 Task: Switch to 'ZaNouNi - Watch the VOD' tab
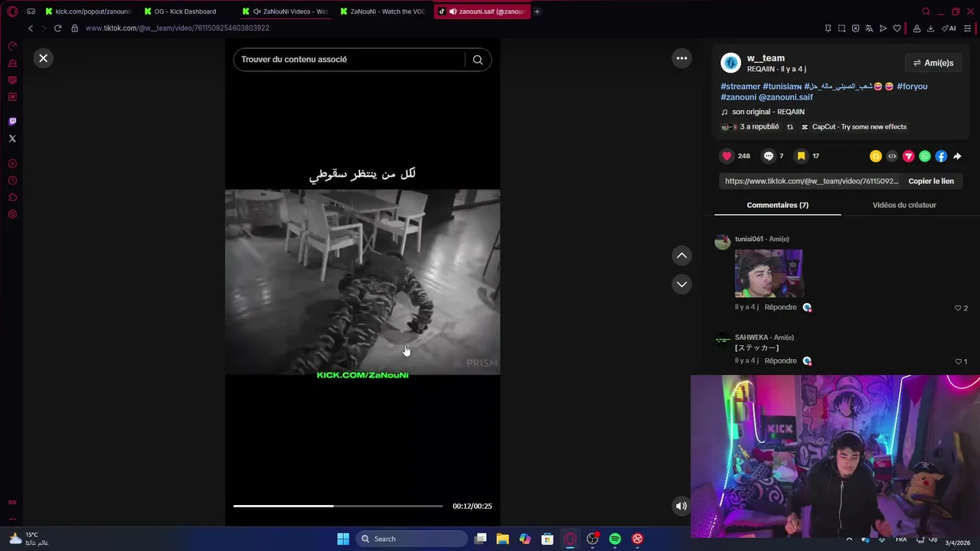click(383, 11)
